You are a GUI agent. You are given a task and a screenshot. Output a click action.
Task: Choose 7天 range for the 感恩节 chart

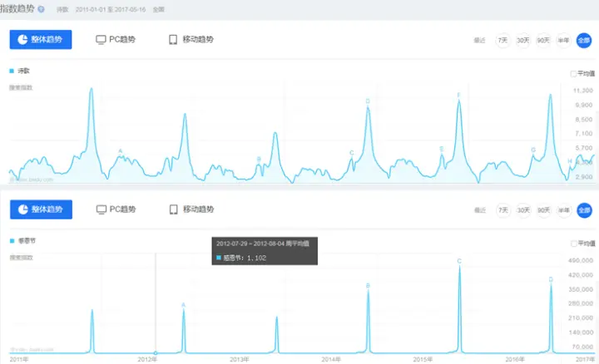pos(503,210)
